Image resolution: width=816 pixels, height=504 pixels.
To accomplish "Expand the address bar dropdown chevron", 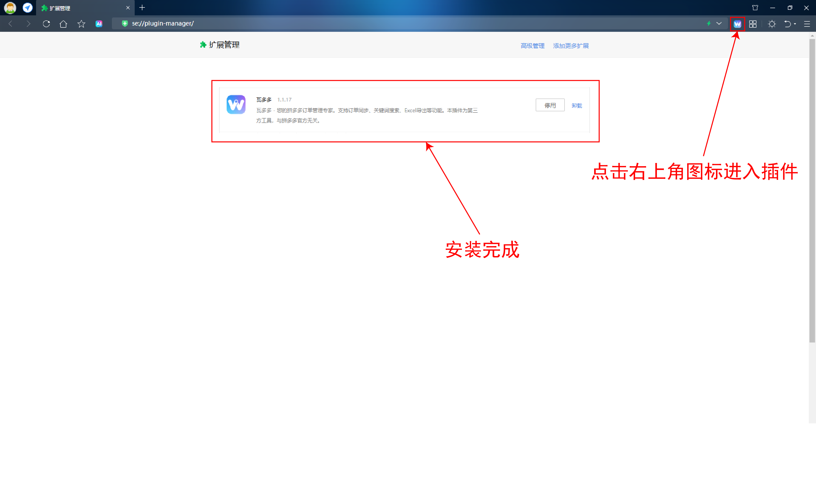I will pos(719,23).
